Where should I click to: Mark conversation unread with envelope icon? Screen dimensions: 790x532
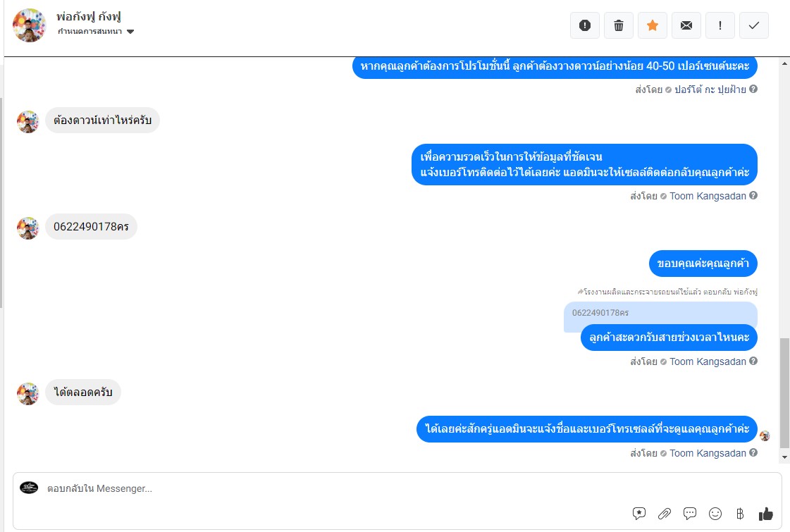[x=686, y=25]
